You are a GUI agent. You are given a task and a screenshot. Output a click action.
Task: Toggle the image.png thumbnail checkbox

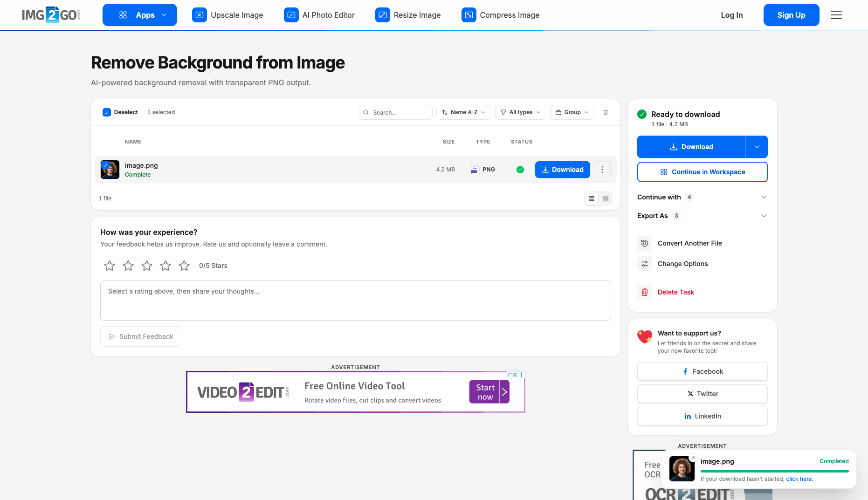[105, 164]
